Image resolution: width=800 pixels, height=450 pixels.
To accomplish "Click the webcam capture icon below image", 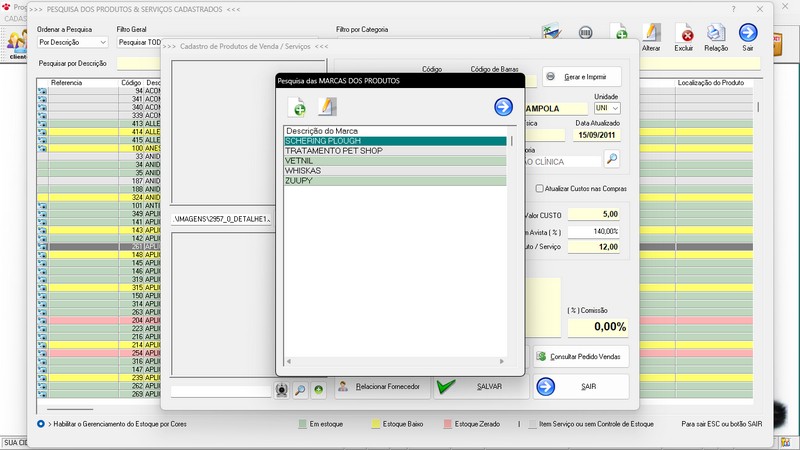I will point(283,390).
